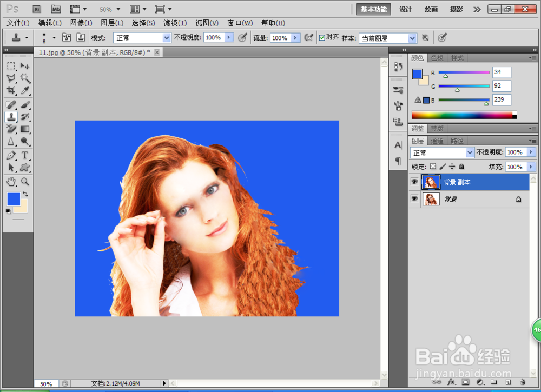The width and height of the screenshot is (541, 392).
Task: Open the brush preset picker arrow
Action: (54, 38)
